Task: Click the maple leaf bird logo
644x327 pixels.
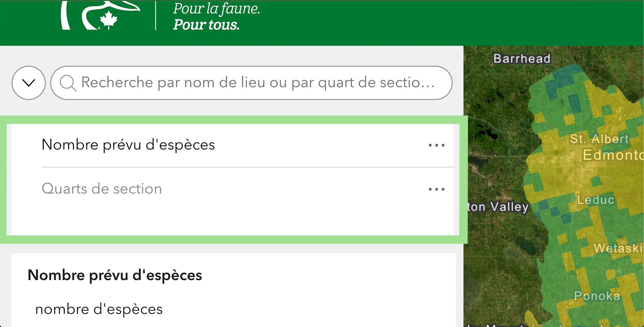Action: point(100,15)
